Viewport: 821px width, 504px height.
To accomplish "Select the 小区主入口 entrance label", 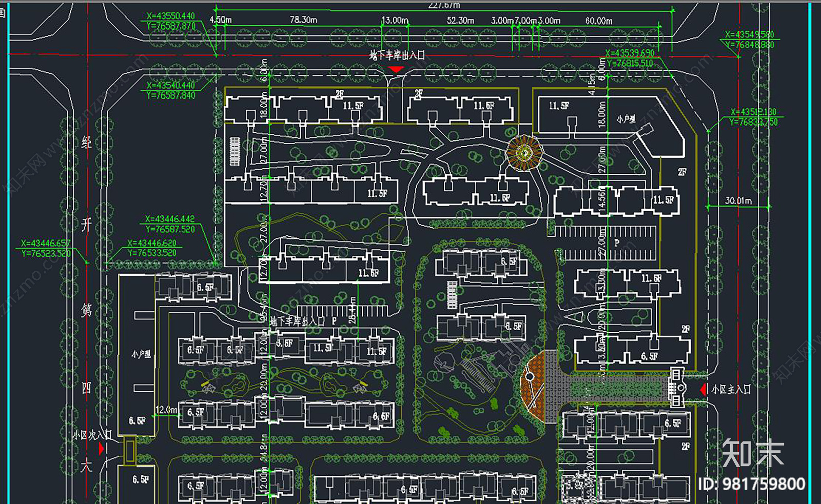I will tap(731, 390).
